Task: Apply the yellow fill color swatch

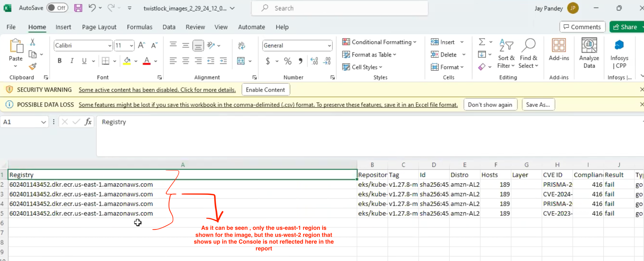Action: 127,61
